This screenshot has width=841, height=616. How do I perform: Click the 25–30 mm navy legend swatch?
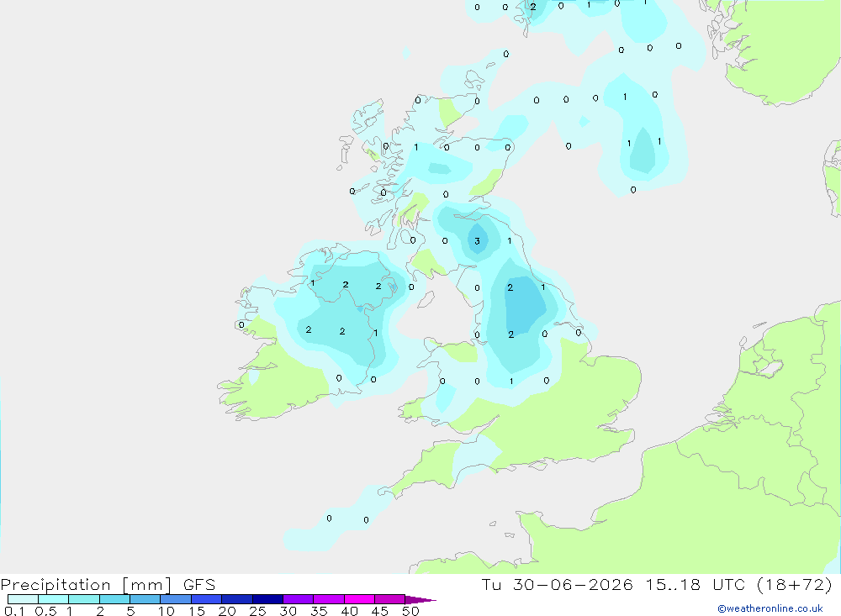tap(267, 599)
